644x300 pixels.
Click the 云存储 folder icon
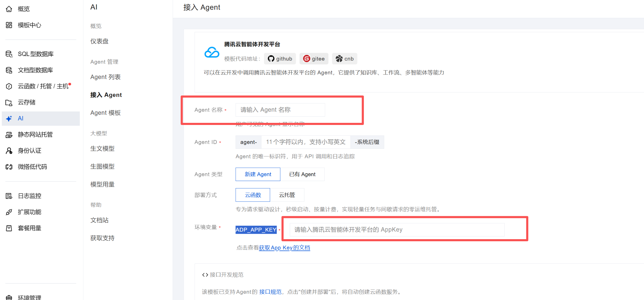click(x=9, y=103)
